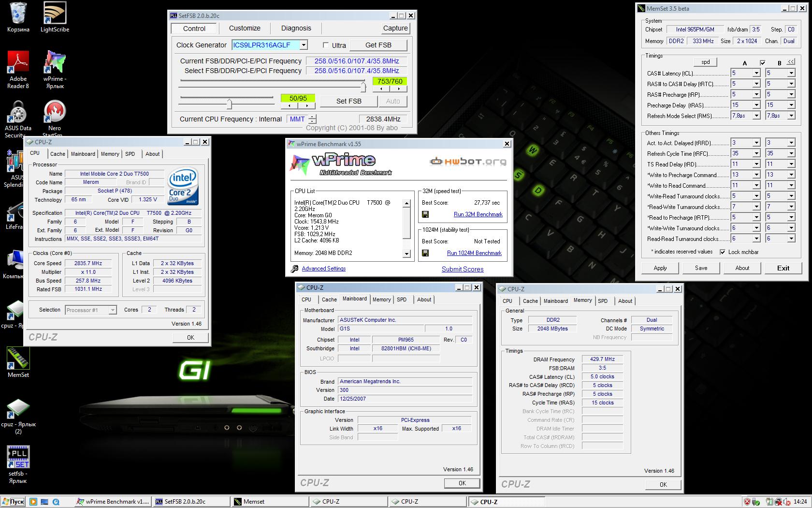Open the Clock Generator dropdown in SetFSB
The image size is (812, 508).
tap(304, 45)
